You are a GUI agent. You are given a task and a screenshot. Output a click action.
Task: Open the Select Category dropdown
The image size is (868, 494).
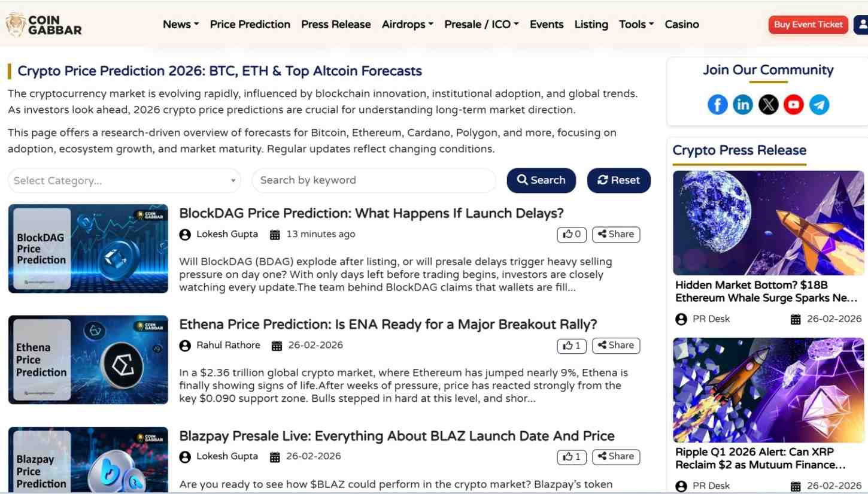[x=125, y=181]
